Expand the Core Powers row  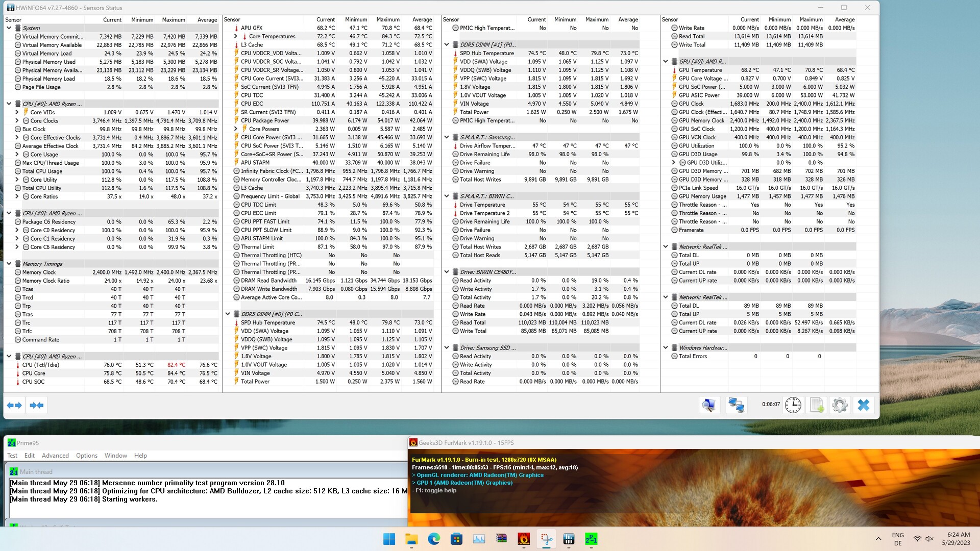click(235, 129)
